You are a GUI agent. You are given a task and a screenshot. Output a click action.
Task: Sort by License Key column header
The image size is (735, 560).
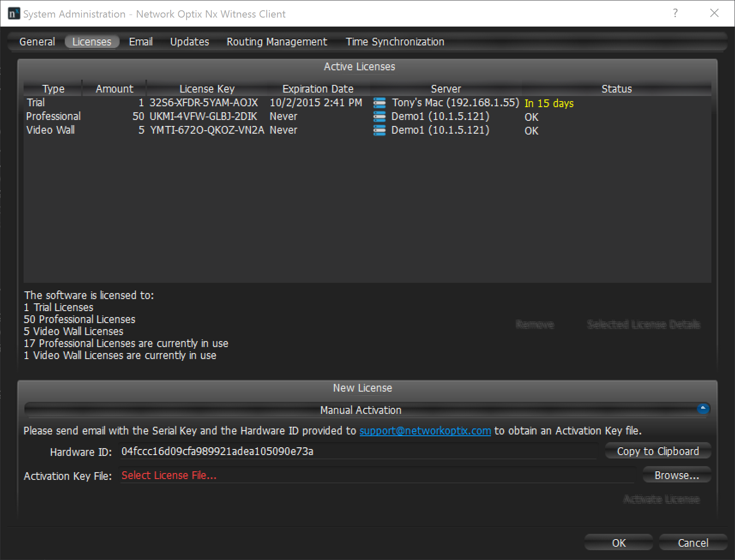tap(207, 89)
